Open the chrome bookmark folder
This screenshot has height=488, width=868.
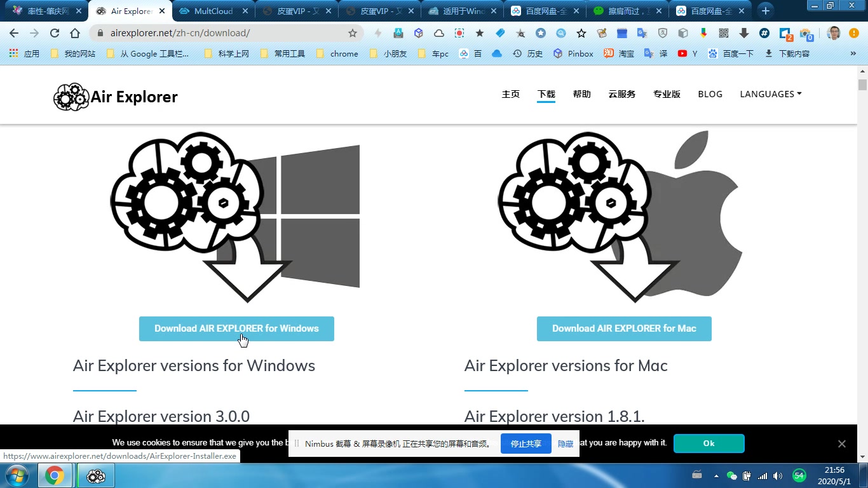(x=337, y=54)
